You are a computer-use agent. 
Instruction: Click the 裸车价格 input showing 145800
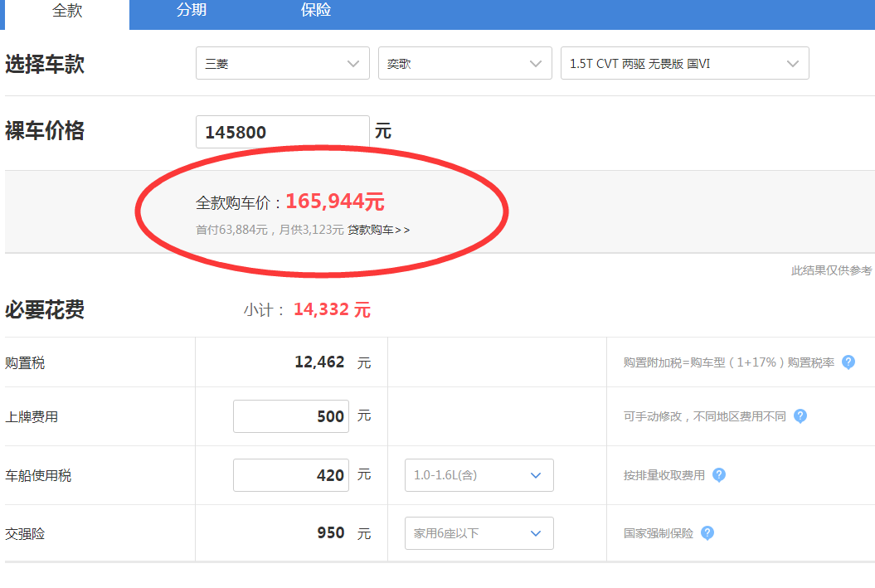coord(282,132)
